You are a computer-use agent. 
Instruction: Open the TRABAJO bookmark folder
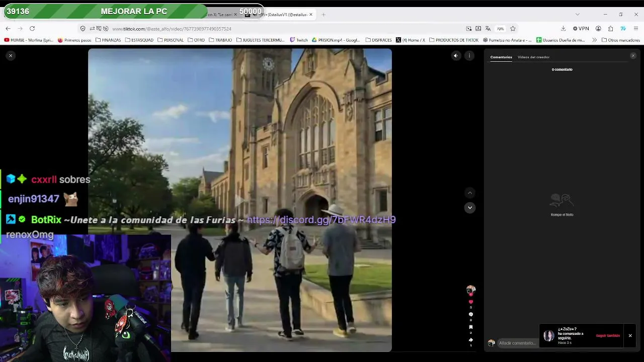(220, 40)
